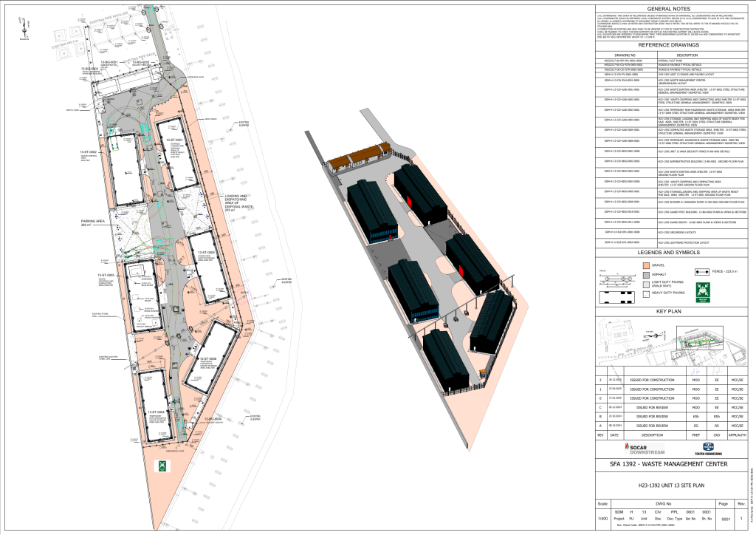Viewport: 756px width, 535px height.
Task: Click the 13-BG-0004 security booth label
Action: tap(213, 419)
